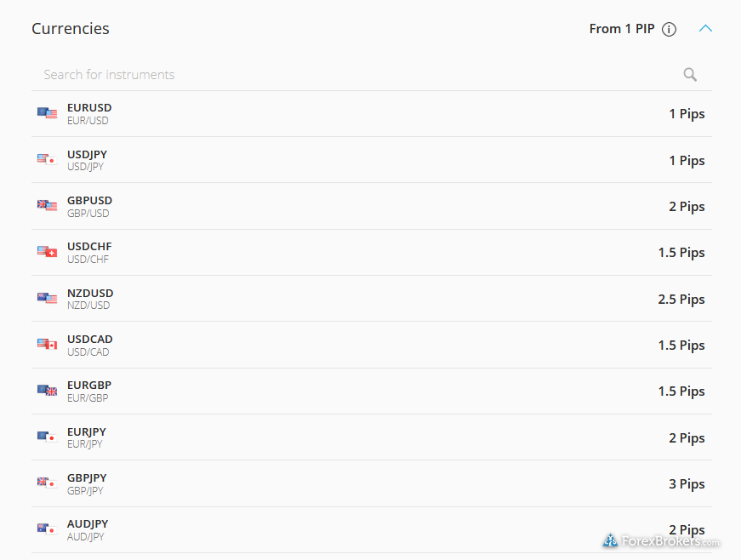Click the NZDUSD flag pair icon
This screenshot has height=560, width=741.
(48, 298)
